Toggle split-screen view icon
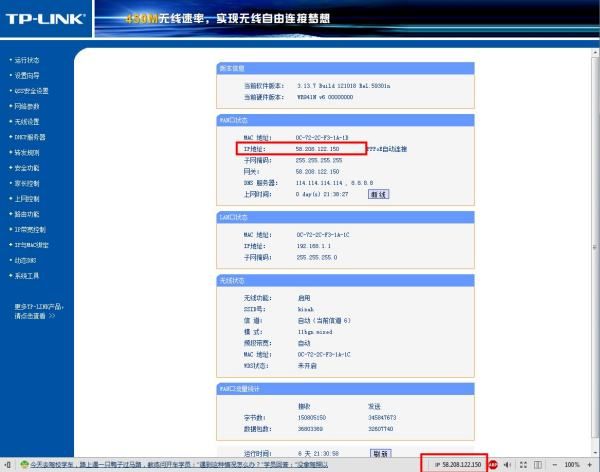600x472 pixels. (538, 465)
